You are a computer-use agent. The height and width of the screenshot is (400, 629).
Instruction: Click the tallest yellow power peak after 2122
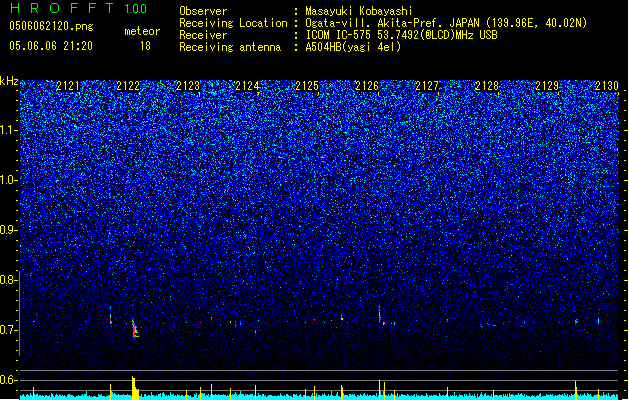pos(134,388)
